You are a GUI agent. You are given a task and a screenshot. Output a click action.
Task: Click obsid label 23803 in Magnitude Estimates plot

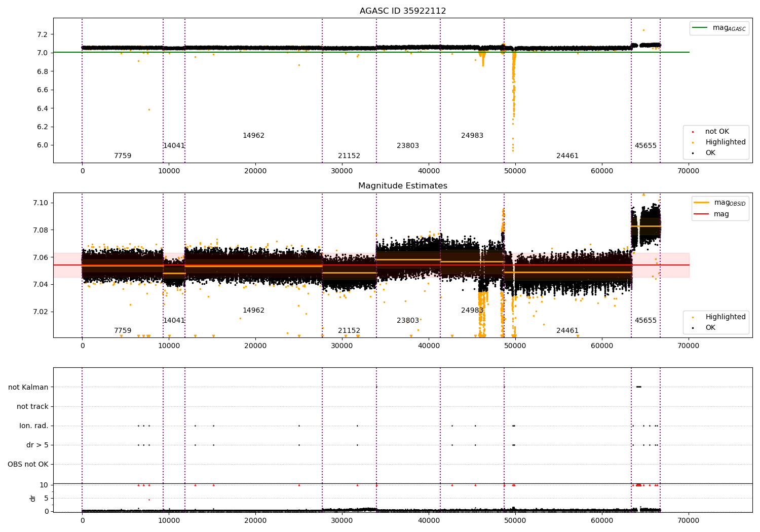tap(408, 321)
